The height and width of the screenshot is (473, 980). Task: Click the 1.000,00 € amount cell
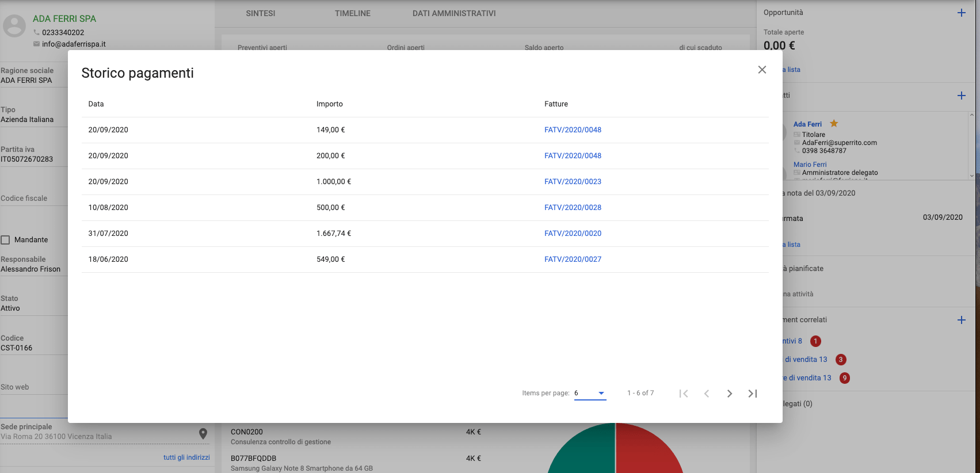coord(334,182)
